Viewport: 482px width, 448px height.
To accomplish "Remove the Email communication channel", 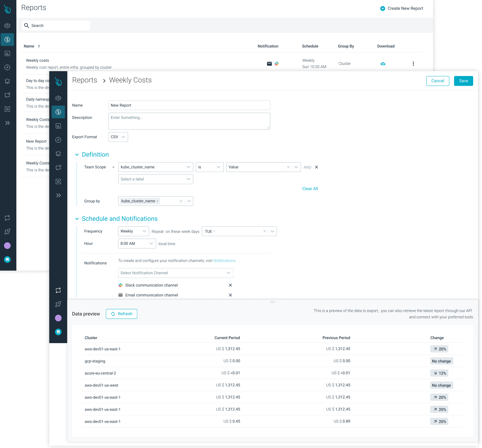I will pyautogui.click(x=230, y=295).
